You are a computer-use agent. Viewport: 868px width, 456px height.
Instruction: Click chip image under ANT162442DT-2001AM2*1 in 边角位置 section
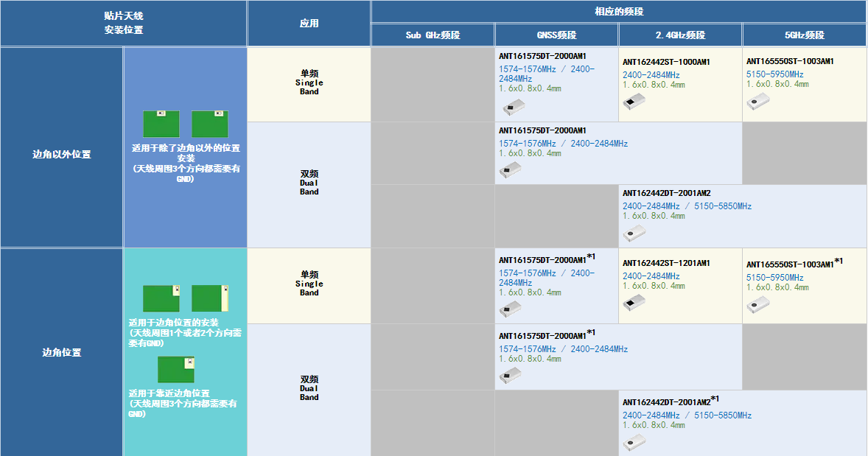pyautogui.click(x=634, y=442)
